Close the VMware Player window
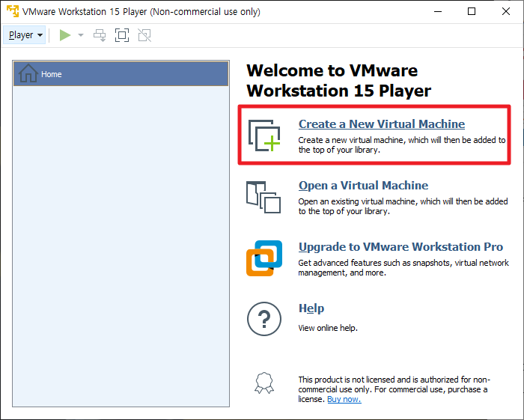 506,11
